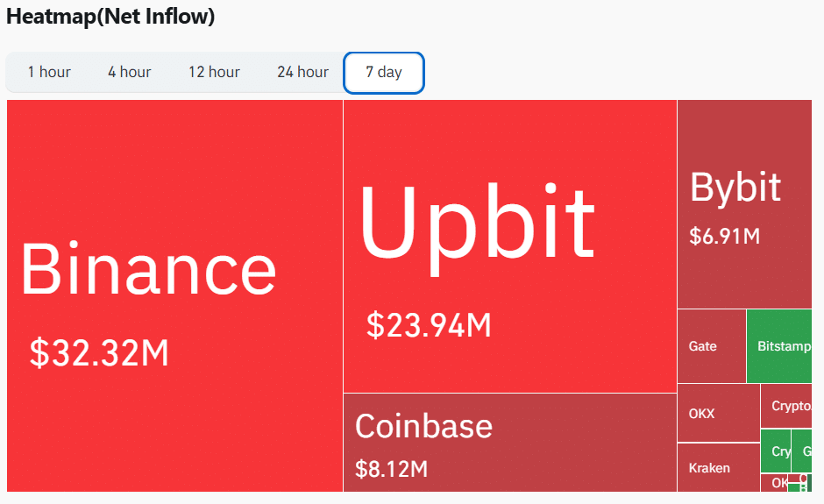
Task: Choose the 24 hour tab
Action: pyautogui.click(x=302, y=72)
